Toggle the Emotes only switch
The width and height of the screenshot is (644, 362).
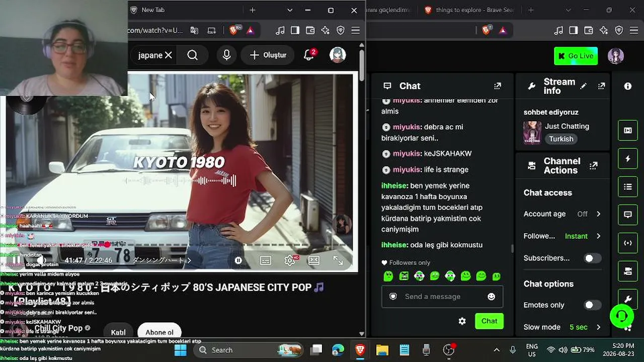click(592, 305)
